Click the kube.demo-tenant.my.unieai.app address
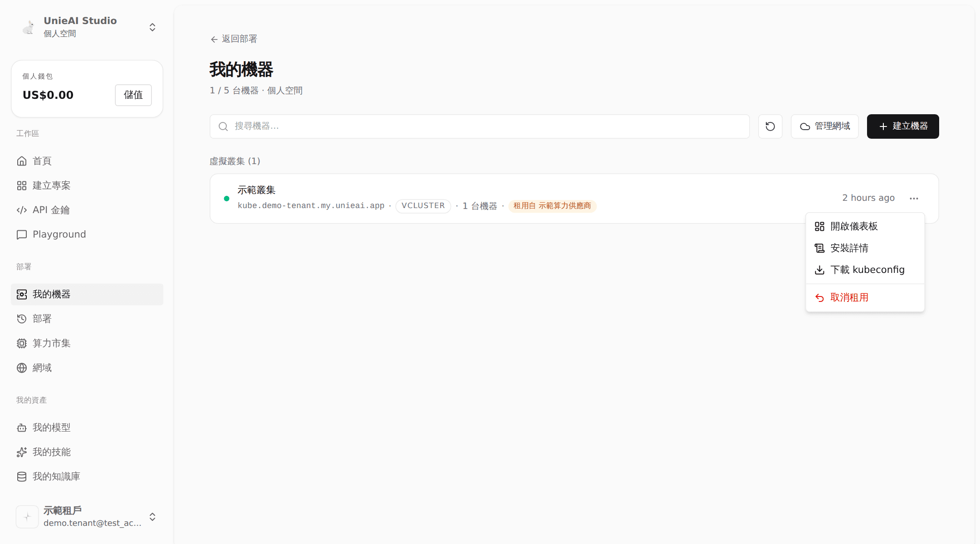The image size is (980, 544). (x=311, y=206)
